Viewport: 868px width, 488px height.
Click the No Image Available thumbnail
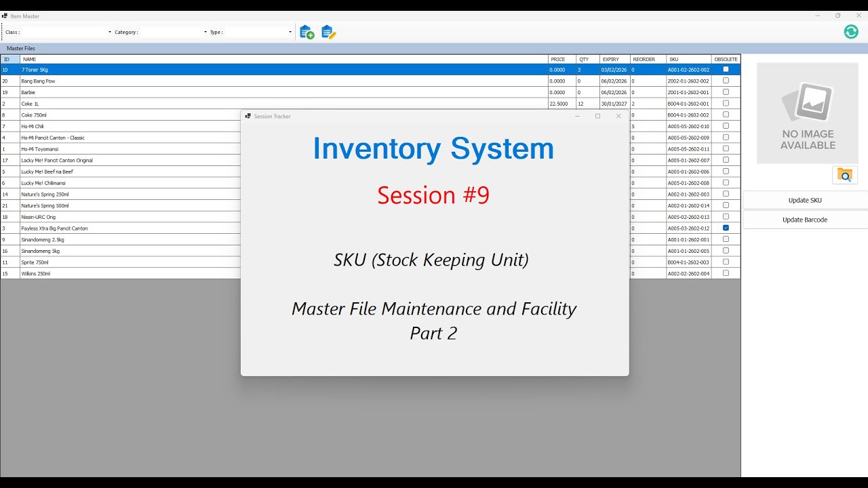[x=808, y=113]
